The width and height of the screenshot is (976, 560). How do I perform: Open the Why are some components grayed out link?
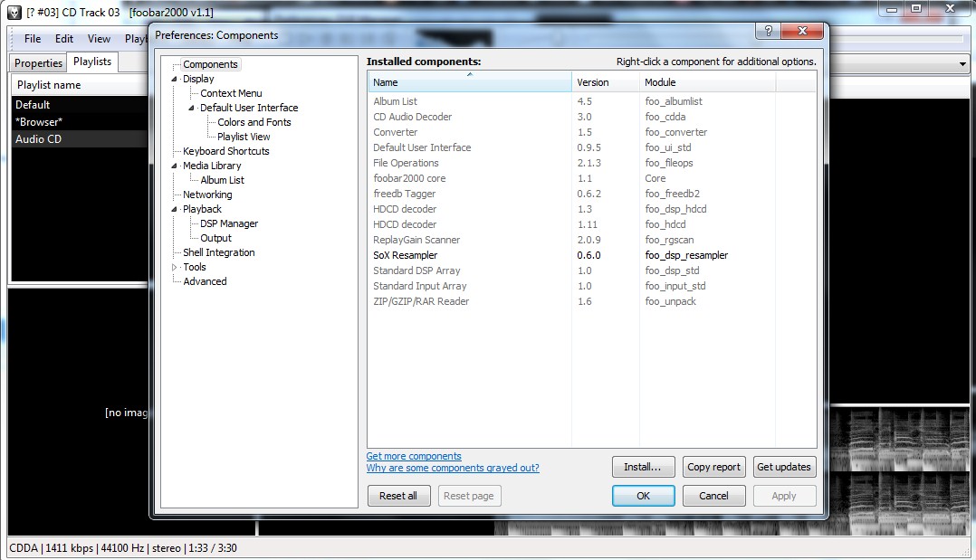(x=453, y=468)
